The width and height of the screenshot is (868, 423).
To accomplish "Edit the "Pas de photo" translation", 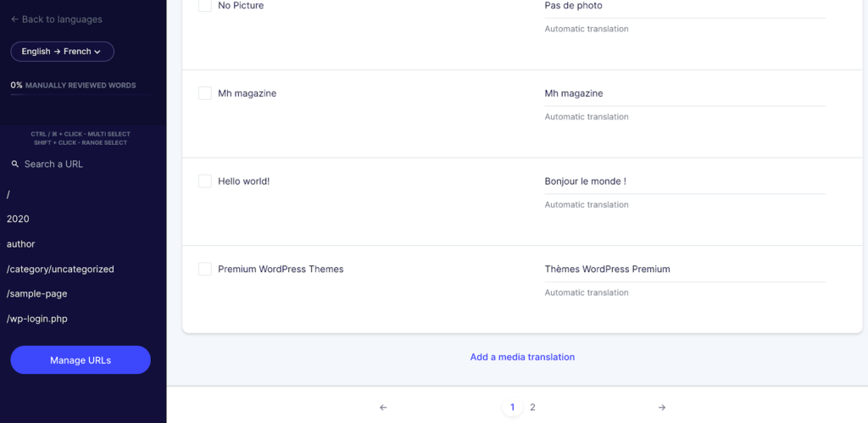I will click(x=685, y=7).
